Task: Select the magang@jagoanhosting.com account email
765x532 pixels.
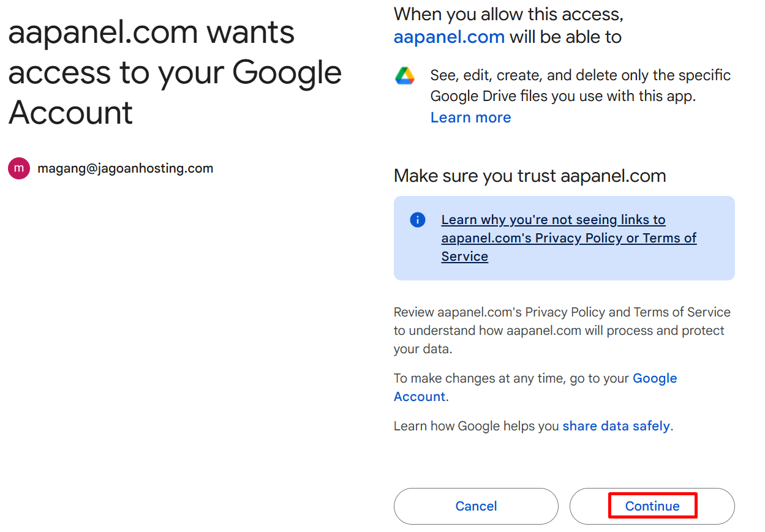Action: click(126, 168)
